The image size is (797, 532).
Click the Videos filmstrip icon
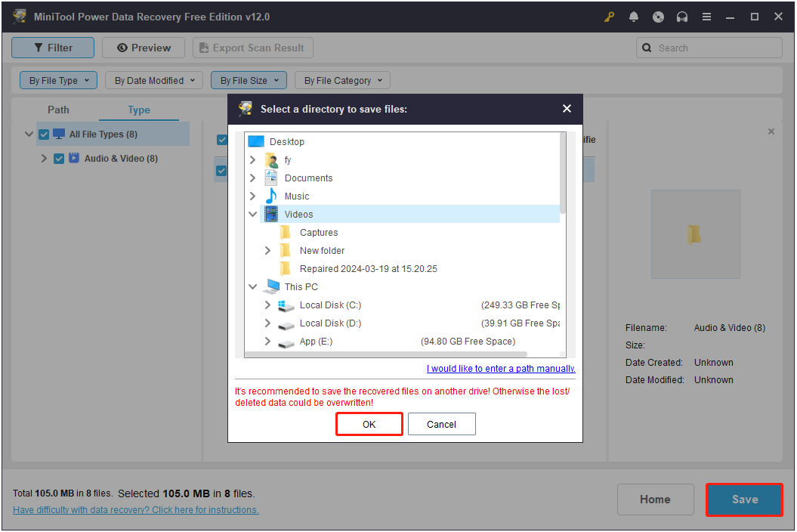pos(271,214)
